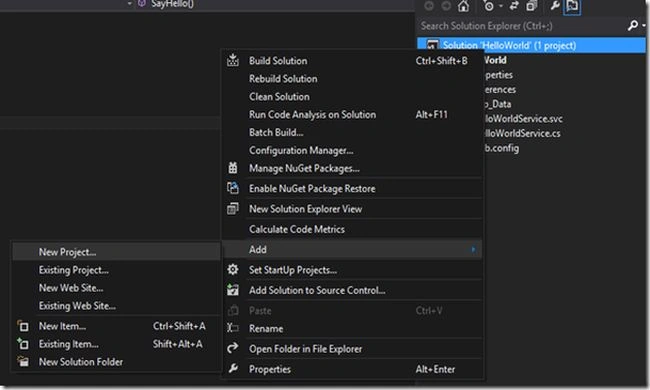Expand the Add submenu arrow
650x390 pixels.
pyautogui.click(x=473, y=250)
